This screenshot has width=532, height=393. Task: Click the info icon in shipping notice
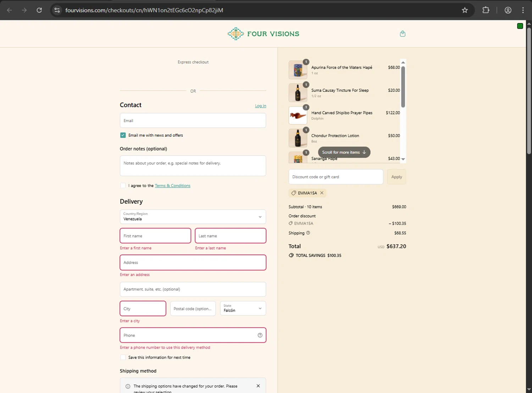[x=128, y=386]
